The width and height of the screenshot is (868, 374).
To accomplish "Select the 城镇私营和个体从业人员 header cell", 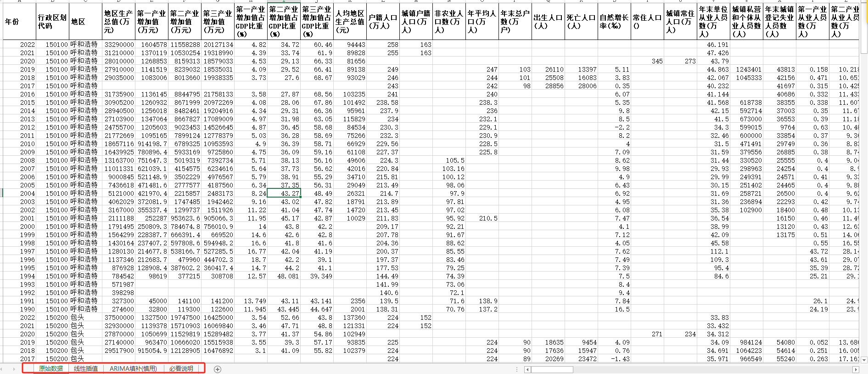I will click(746, 22).
